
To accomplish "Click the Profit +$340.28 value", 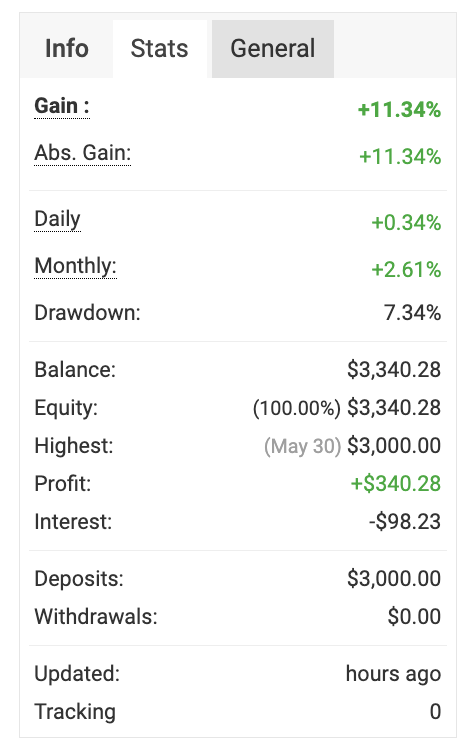I will tap(396, 484).
